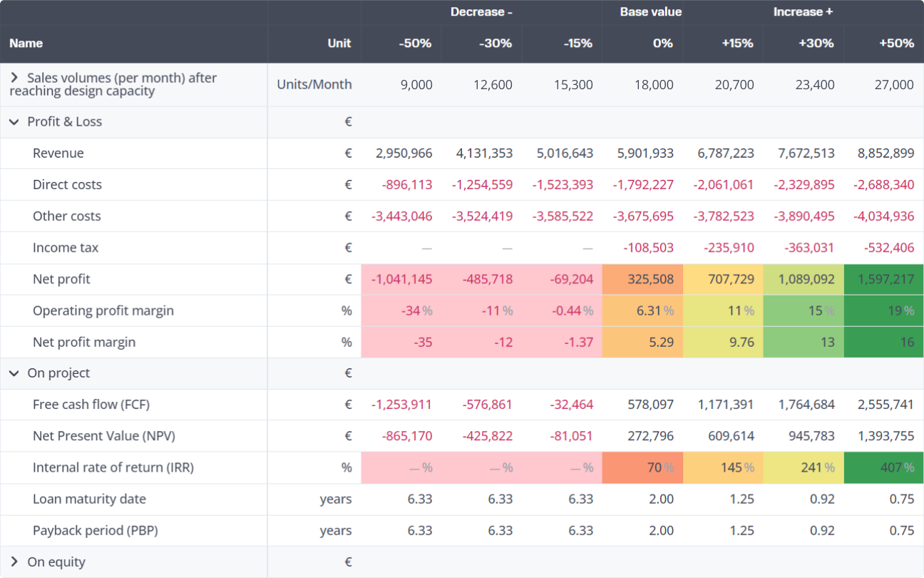
Task: Click the loan maturity value 2.00
Action: pos(662,499)
